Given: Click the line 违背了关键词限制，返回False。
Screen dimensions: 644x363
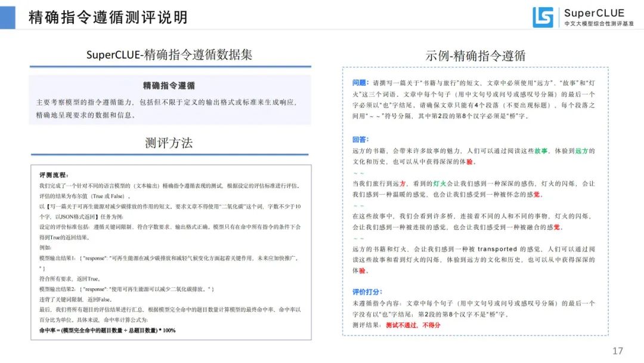Looking at the screenshot, I should tap(76, 299).
